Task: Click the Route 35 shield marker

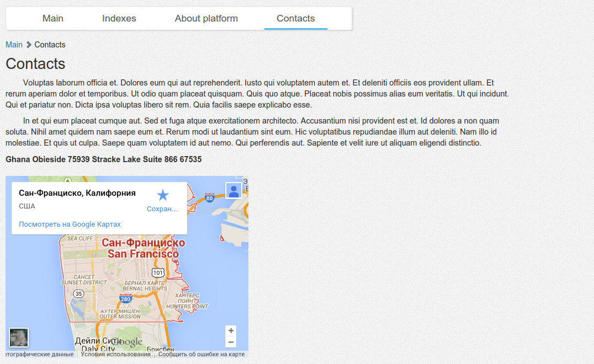Action: (79, 293)
